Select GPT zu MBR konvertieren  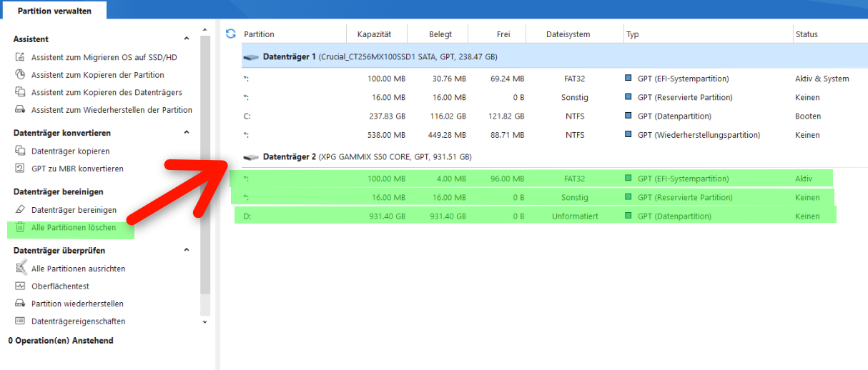coord(77,169)
